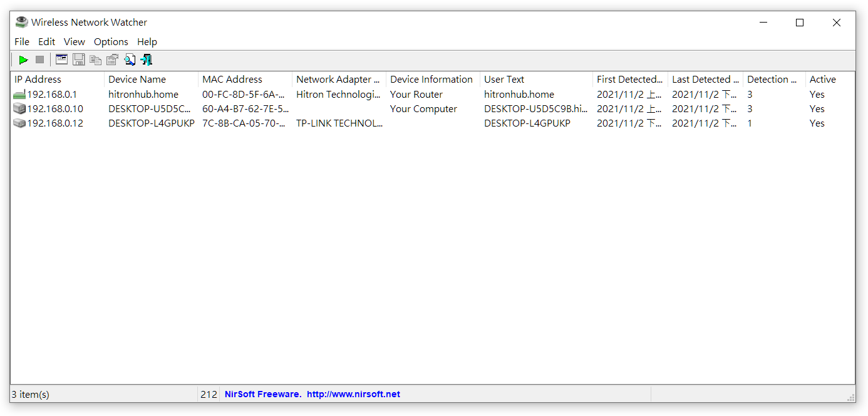Open the Edit menu

click(46, 42)
